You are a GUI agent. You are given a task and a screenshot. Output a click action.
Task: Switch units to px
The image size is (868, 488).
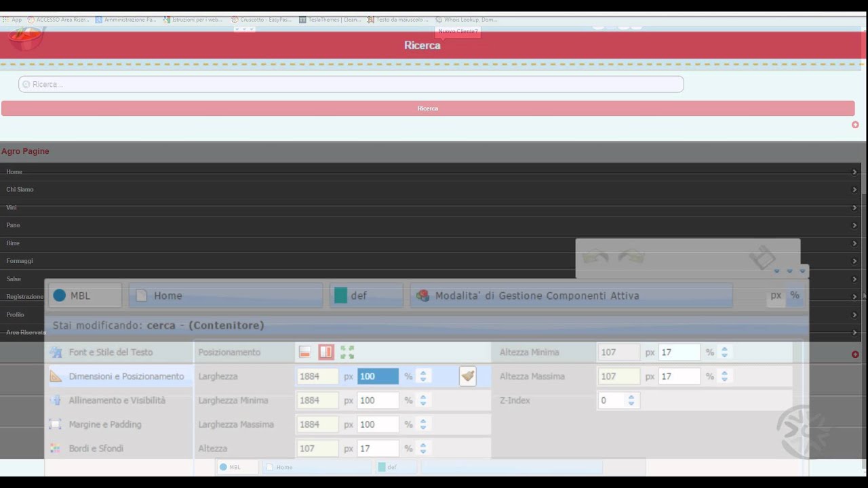(x=776, y=296)
